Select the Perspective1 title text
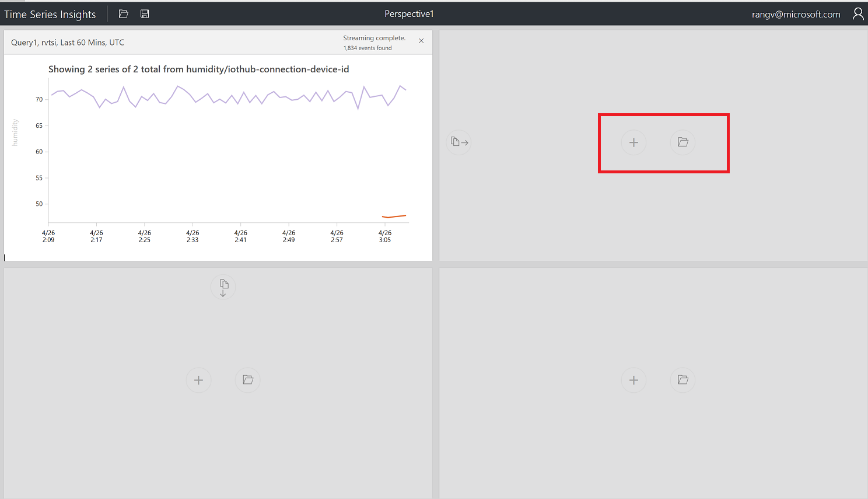The height and width of the screenshot is (499, 868). click(x=409, y=14)
